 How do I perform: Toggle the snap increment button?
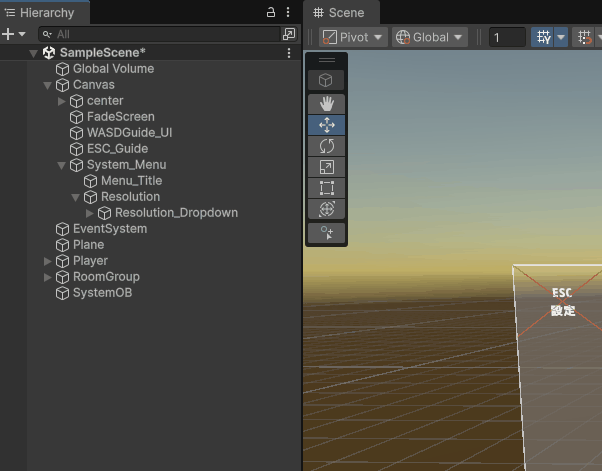(584, 37)
